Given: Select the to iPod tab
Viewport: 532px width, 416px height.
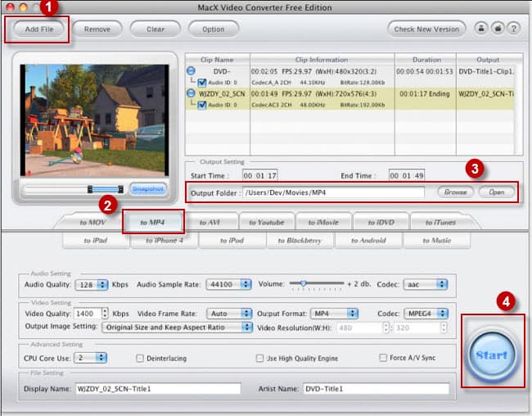Looking at the screenshot, I should tap(232, 241).
